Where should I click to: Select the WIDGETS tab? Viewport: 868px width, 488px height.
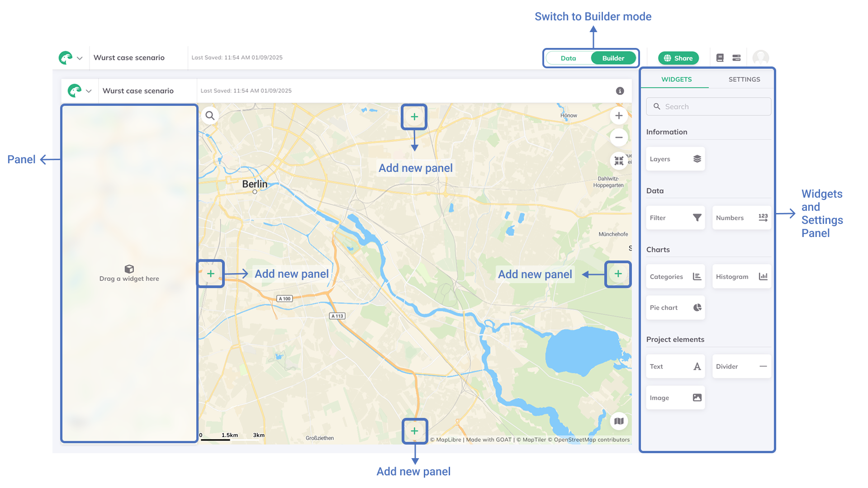(676, 79)
